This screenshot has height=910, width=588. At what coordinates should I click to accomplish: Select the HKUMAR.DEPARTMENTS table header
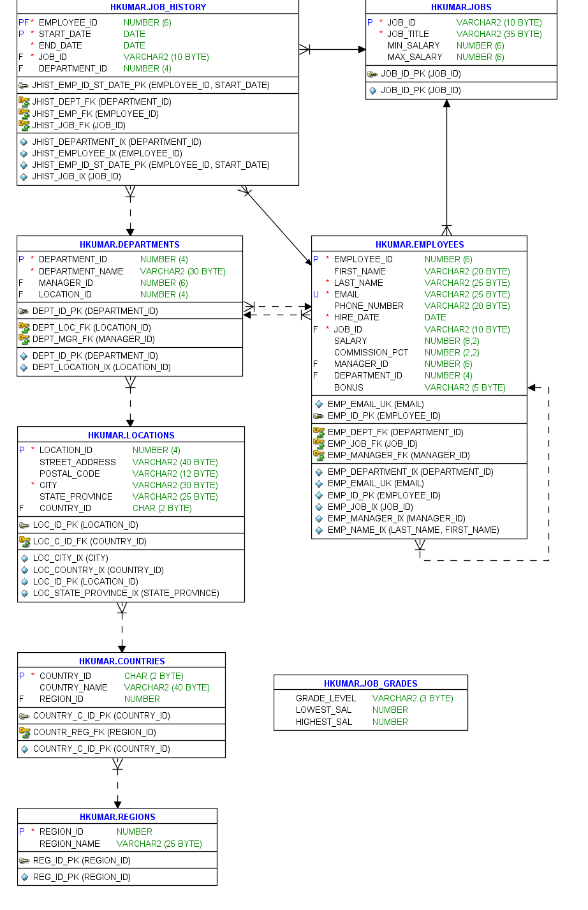(x=129, y=244)
